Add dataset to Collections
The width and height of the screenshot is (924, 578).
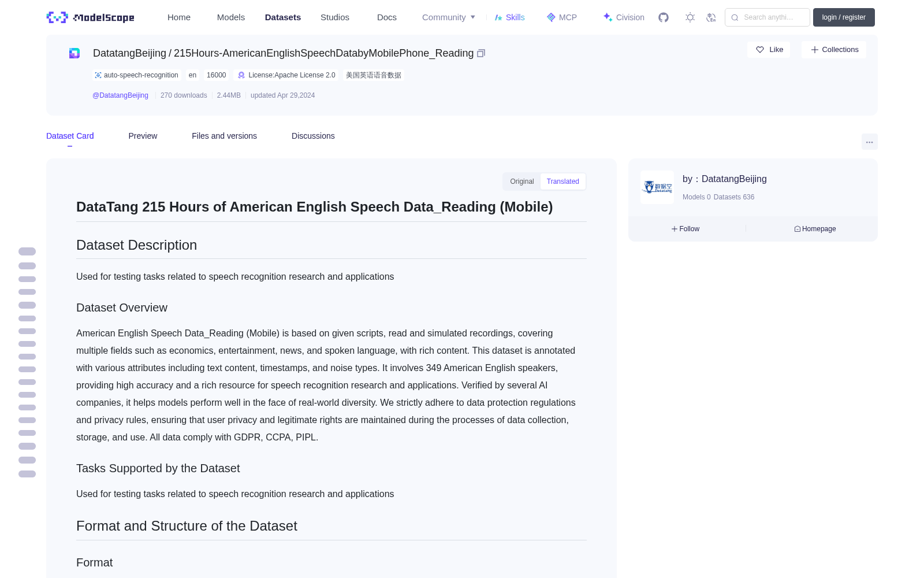[x=834, y=50]
